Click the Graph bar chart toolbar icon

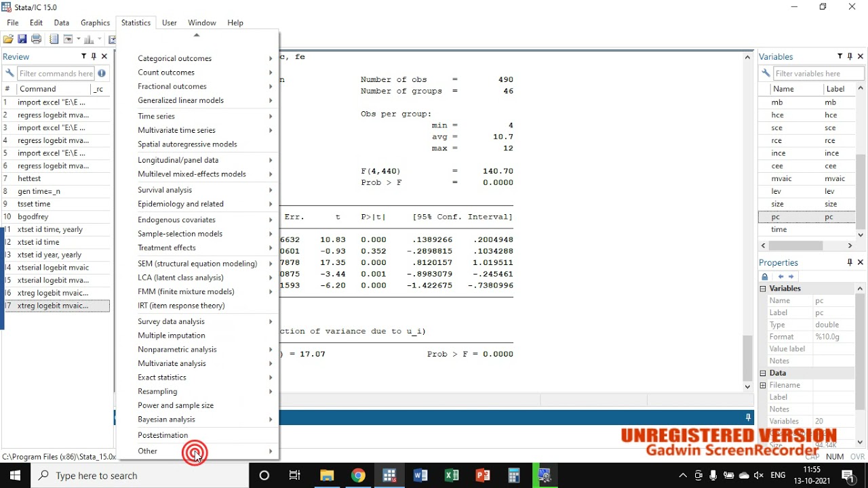click(89, 39)
